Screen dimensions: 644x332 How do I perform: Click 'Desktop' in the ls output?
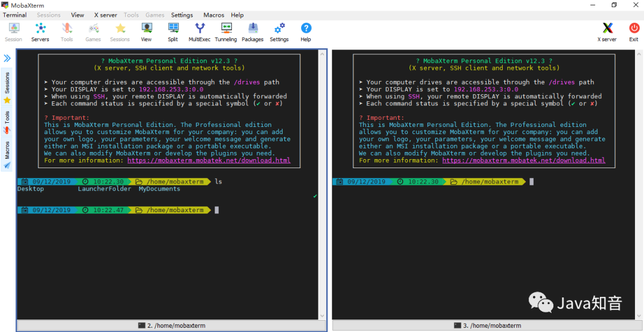click(x=30, y=189)
